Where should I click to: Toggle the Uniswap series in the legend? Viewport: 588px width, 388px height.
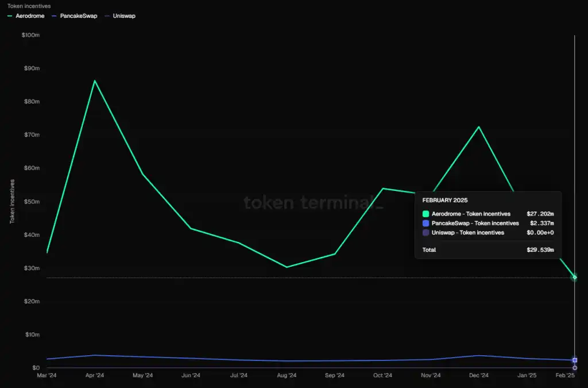pyautogui.click(x=121, y=16)
